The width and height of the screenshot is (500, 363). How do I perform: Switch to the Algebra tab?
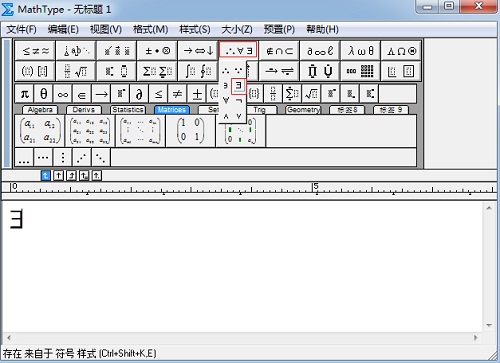(x=40, y=110)
